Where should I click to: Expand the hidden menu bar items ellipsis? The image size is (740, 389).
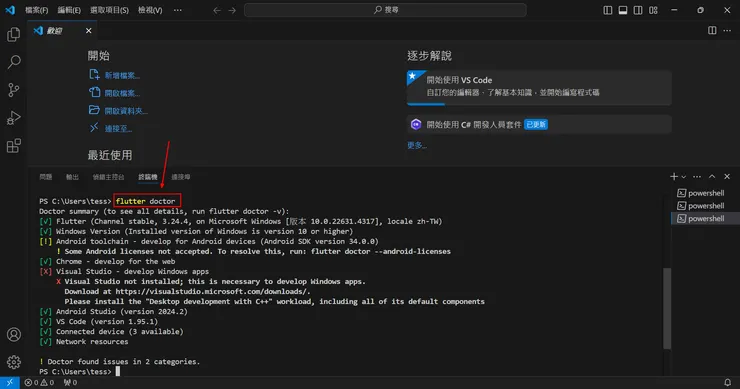coord(177,10)
